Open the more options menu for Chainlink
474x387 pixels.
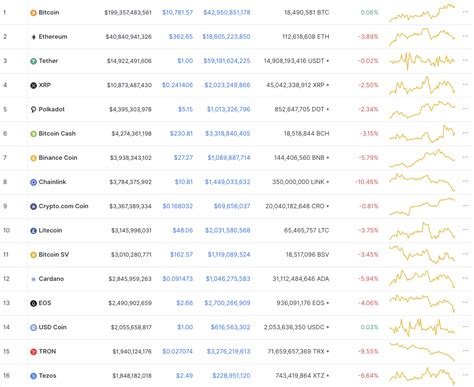click(x=465, y=181)
